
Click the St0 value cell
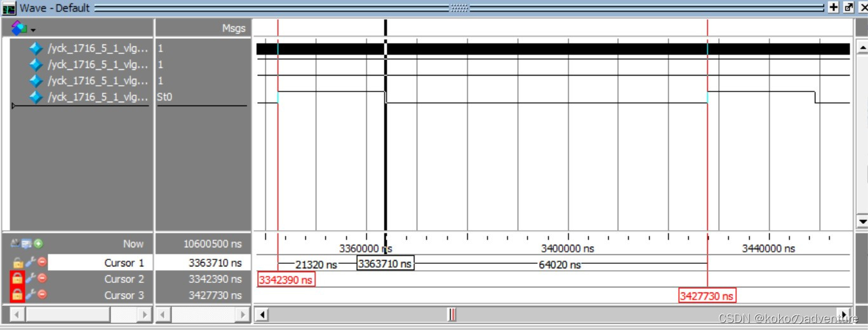click(164, 97)
